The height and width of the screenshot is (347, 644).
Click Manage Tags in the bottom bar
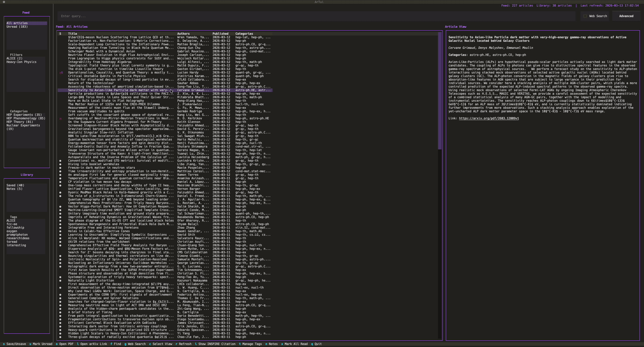tap(252, 344)
